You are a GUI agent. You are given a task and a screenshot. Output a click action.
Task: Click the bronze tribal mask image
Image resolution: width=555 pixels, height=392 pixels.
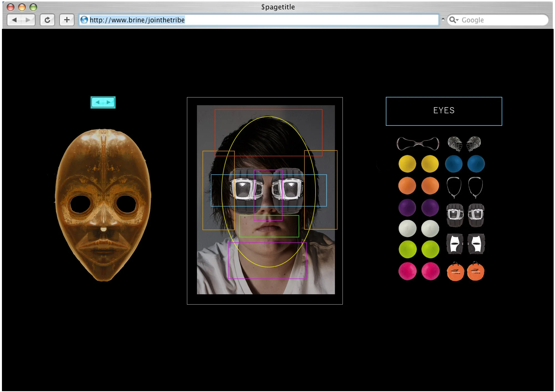point(103,205)
